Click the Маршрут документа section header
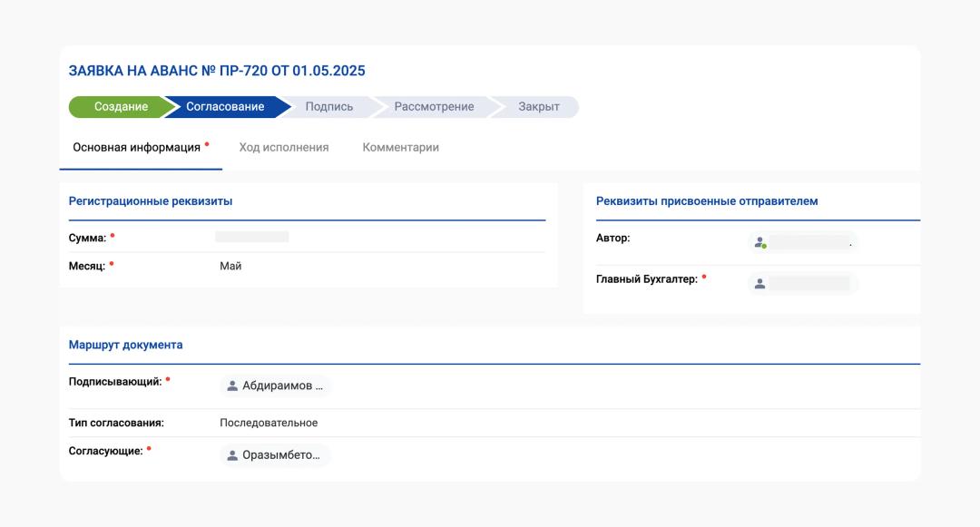Screen dimensions: 980x527 coord(125,345)
